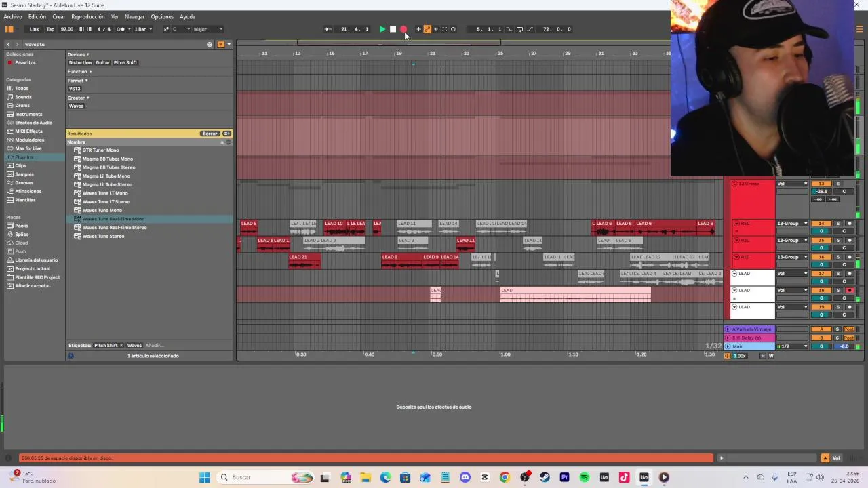This screenshot has height=488, width=868.
Task: Toggle the orange browser filter icon
Action: (x=220, y=44)
